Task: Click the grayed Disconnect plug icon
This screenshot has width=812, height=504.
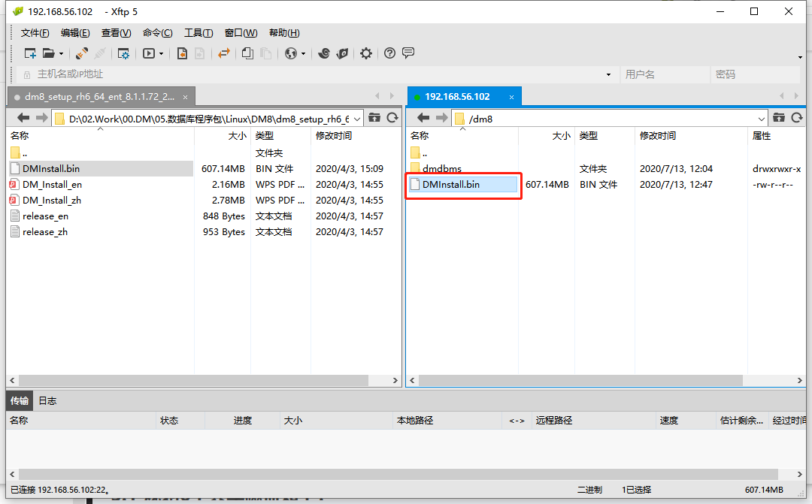Action: [x=100, y=53]
